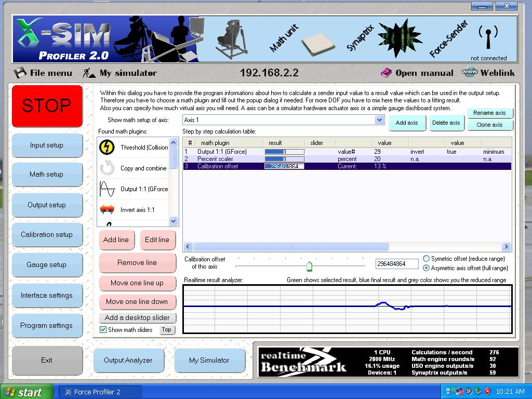Click result slider of Percent scaler row

[284, 159]
